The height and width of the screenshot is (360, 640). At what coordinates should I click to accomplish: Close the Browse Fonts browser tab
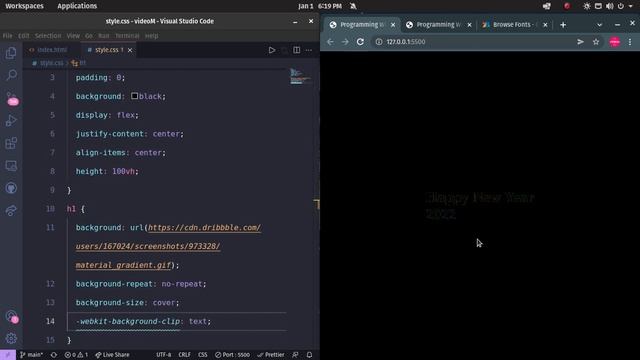[545, 25]
